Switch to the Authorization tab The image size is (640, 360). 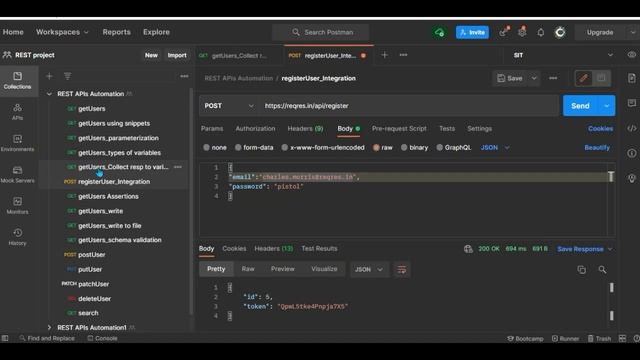coord(255,128)
